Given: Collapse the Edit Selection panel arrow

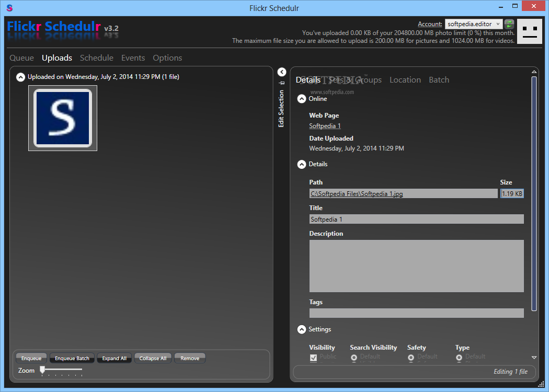Looking at the screenshot, I should pos(282,72).
